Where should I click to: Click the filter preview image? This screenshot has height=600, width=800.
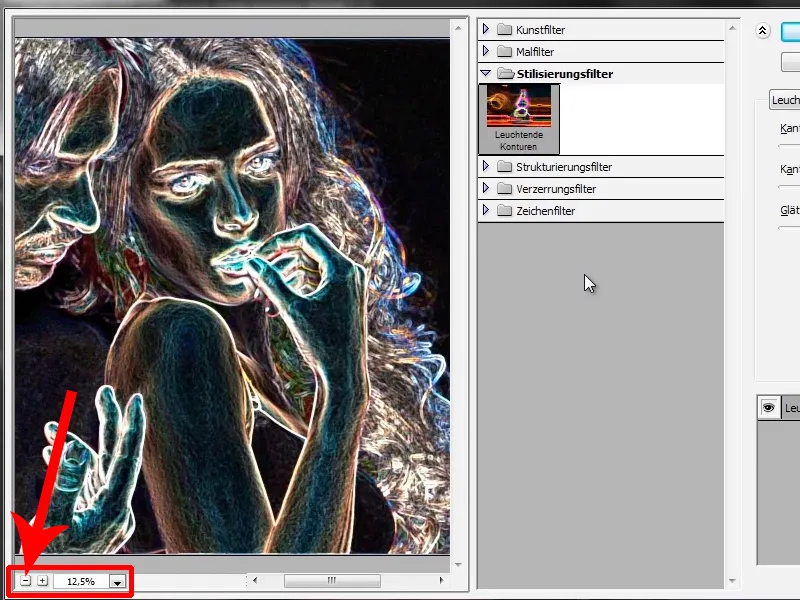(x=232, y=296)
